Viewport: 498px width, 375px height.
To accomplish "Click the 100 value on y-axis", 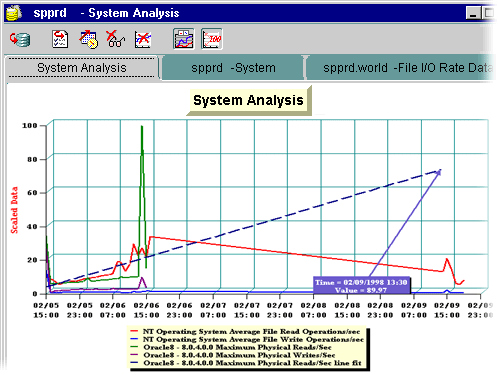I will [x=30, y=126].
